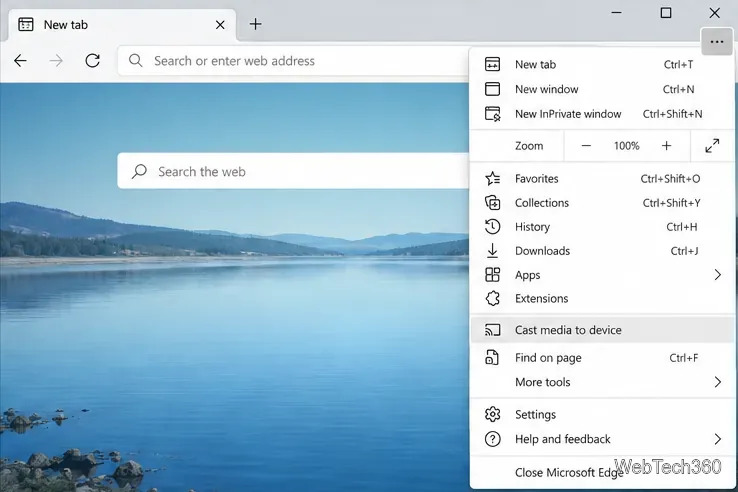
Task: Click the refresh page icon
Action: (x=93, y=61)
